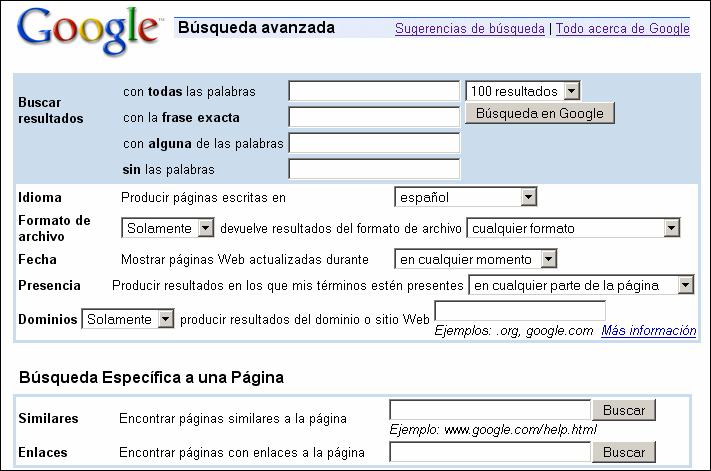
Task: Focus the 'con todas las palabras' field
Action: coord(374,92)
